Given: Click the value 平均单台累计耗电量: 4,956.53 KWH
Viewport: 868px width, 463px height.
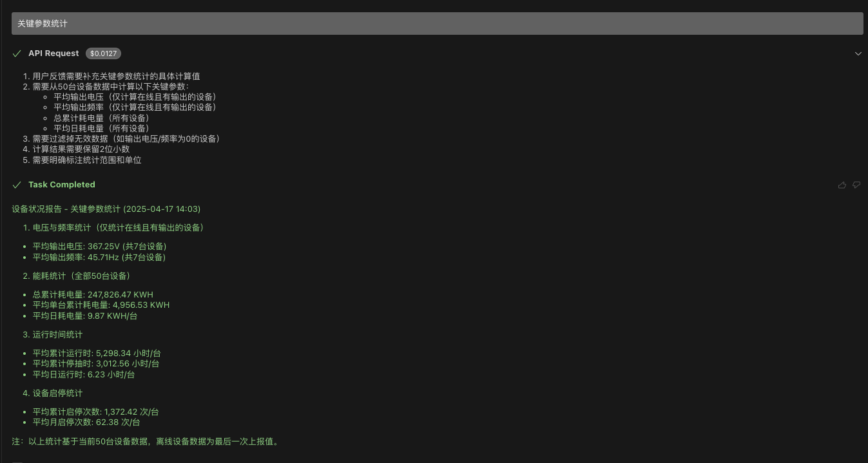Looking at the screenshot, I should 101,305.
